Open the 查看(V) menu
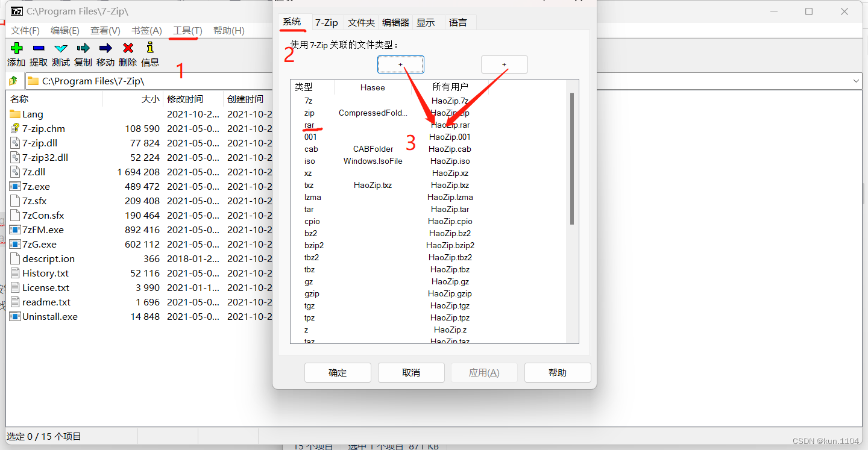This screenshot has width=868, height=450. pos(105,30)
